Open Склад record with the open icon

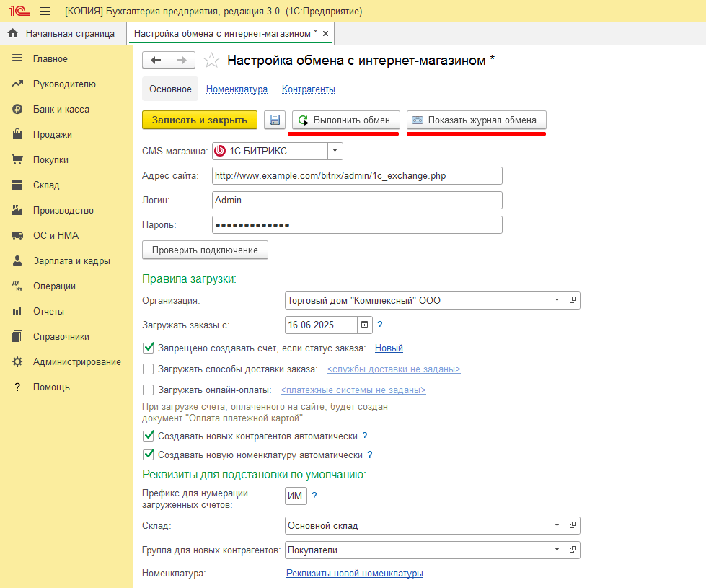point(573,525)
